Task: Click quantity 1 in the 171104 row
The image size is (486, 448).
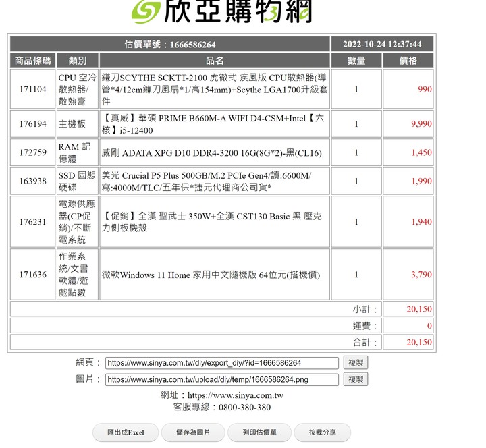Action: [x=356, y=89]
